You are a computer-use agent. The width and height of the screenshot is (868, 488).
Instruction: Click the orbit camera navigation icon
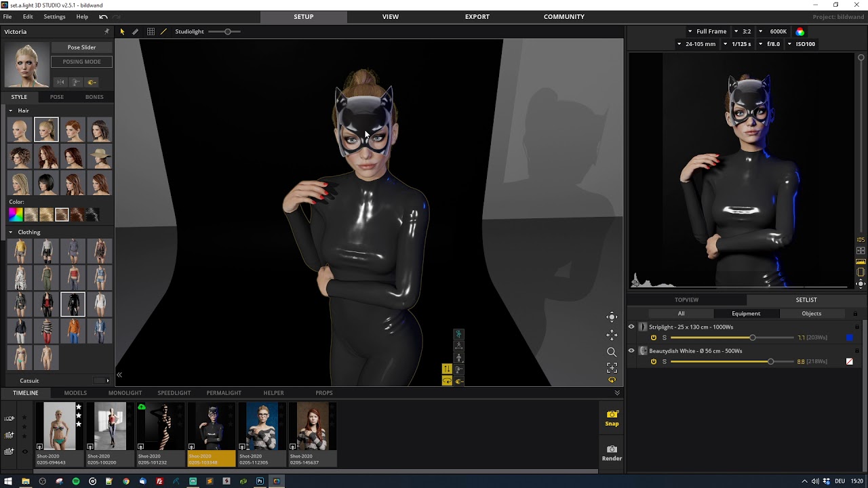(612, 317)
